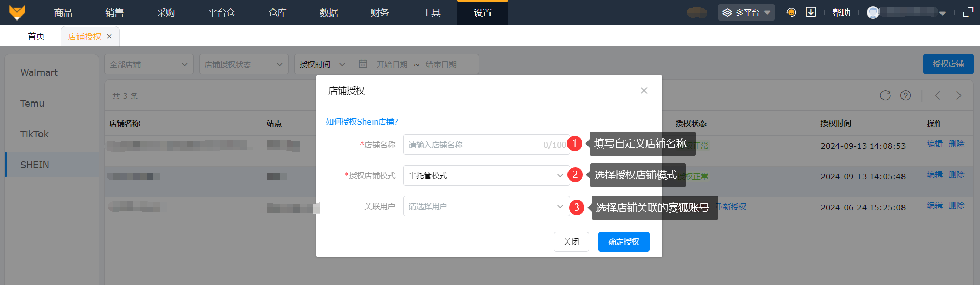This screenshot has height=285, width=980.
Task: Focus the 店铺名称 input field
Action: point(486,145)
